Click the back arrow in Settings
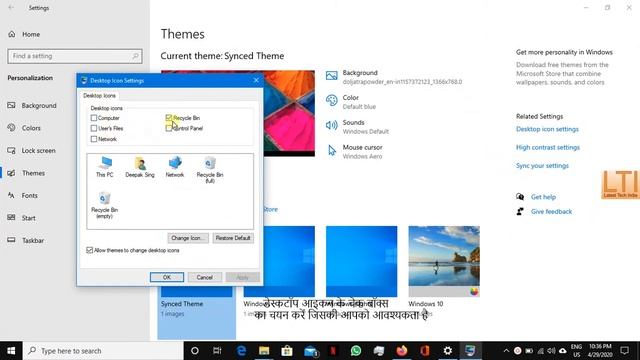The width and height of the screenshot is (640, 360). point(11,8)
